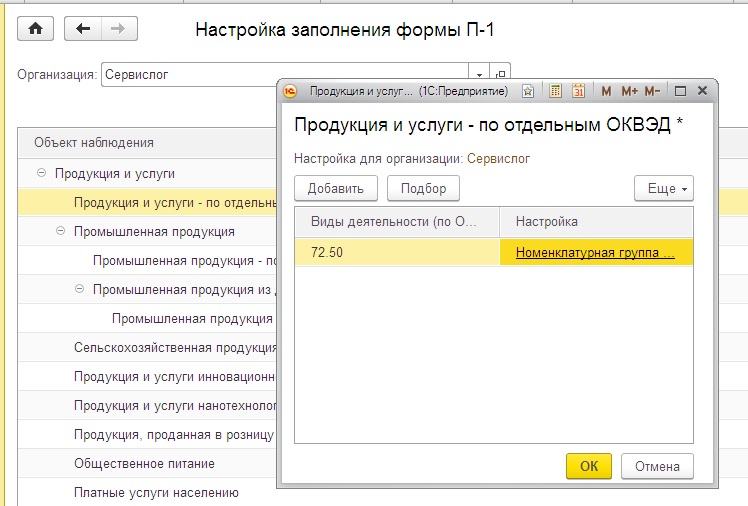Viewport: 748px width, 506px height.
Task: Select the 72.50 activity cell
Action: 397,252
